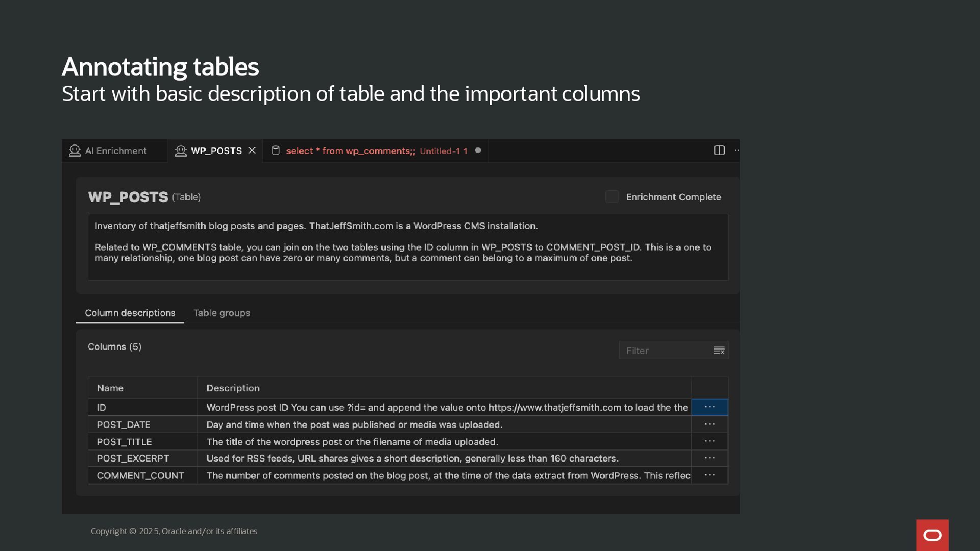Select the POST_TITLE description cell
The image size is (980, 551).
[443, 442]
